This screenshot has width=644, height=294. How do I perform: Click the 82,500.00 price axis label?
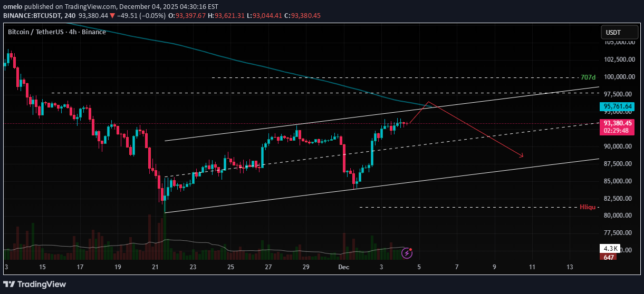coord(619,198)
